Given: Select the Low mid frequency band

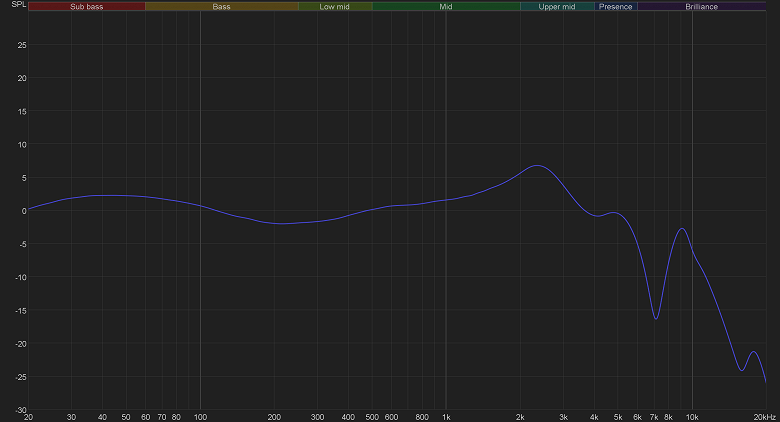Looking at the screenshot, I should click(335, 6).
